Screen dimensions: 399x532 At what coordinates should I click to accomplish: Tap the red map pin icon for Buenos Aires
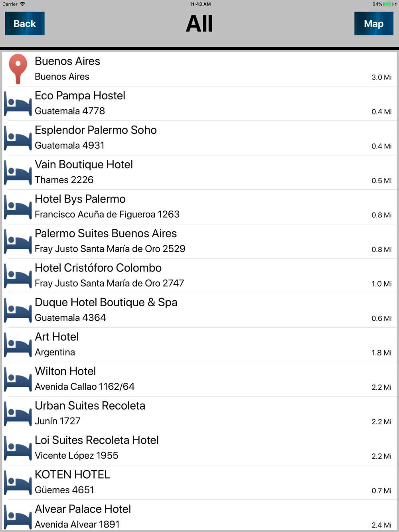(18, 69)
